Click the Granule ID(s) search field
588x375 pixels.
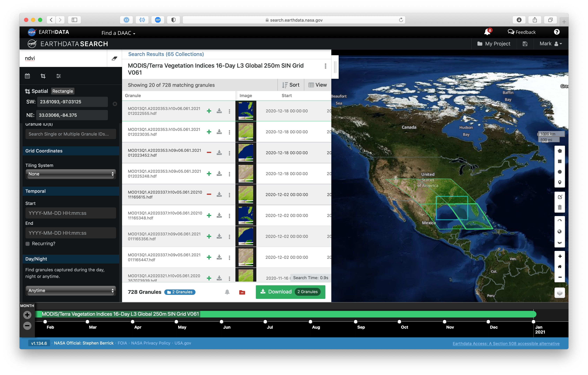[x=71, y=134]
